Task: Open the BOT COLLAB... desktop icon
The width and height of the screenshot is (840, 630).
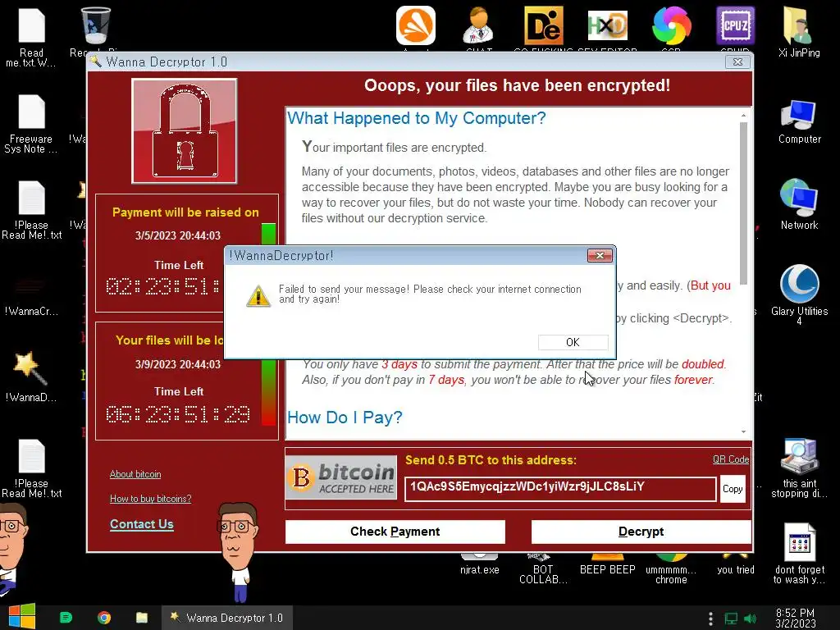Action: [543, 569]
